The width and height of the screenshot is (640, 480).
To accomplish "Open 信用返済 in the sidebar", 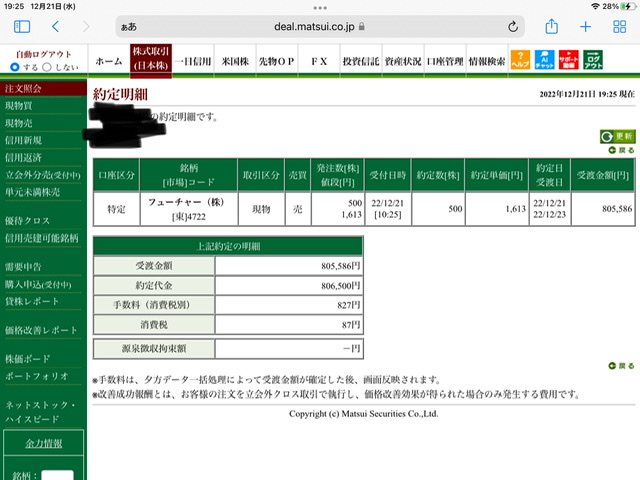I will (23, 158).
